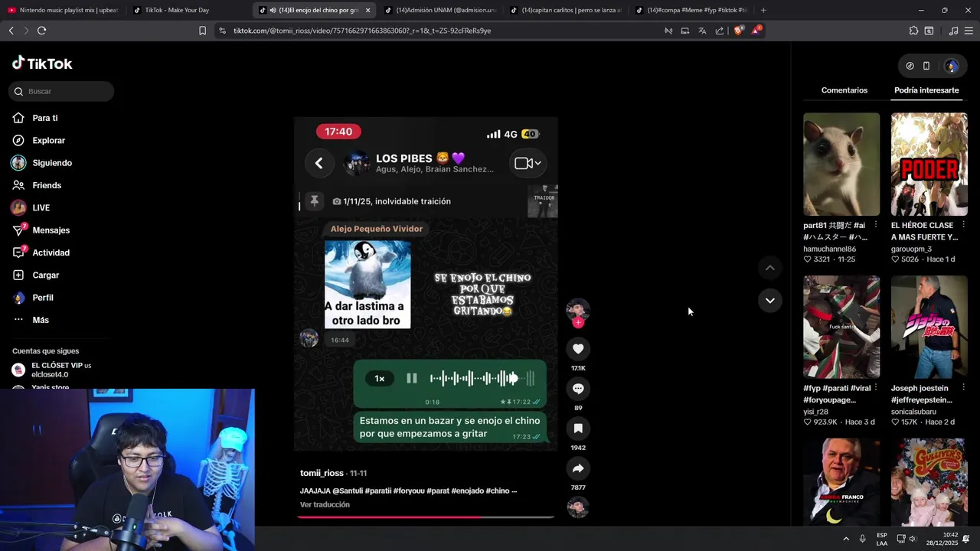This screenshot has height=551, width=980.
Task: Click the Brave Shields lion icon
Action: point(737,31)
